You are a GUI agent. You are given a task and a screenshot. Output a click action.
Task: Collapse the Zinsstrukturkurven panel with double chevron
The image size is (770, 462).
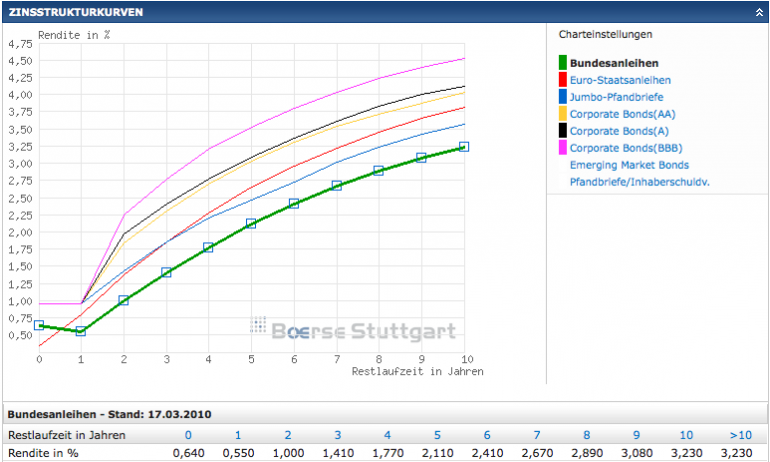[x=759, y=12]
